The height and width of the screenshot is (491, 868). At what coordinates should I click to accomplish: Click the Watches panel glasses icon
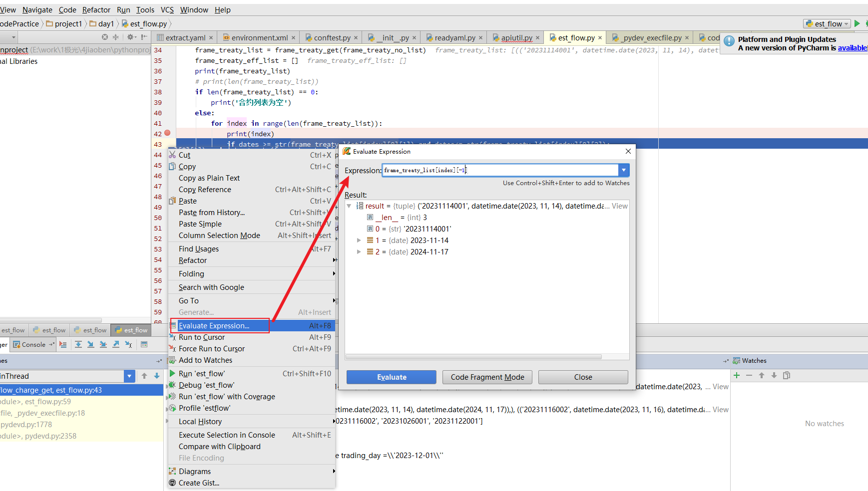pos(736,361)
